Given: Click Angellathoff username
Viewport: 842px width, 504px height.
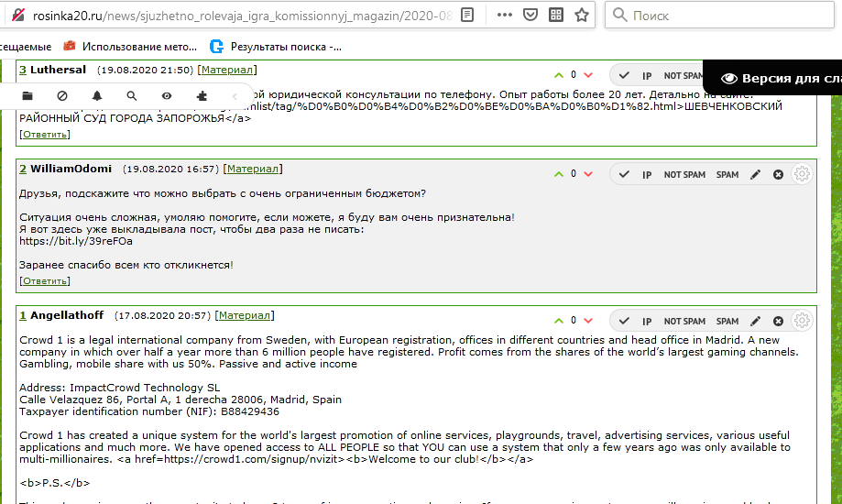Looking at the screenshot, I should 67,315.
